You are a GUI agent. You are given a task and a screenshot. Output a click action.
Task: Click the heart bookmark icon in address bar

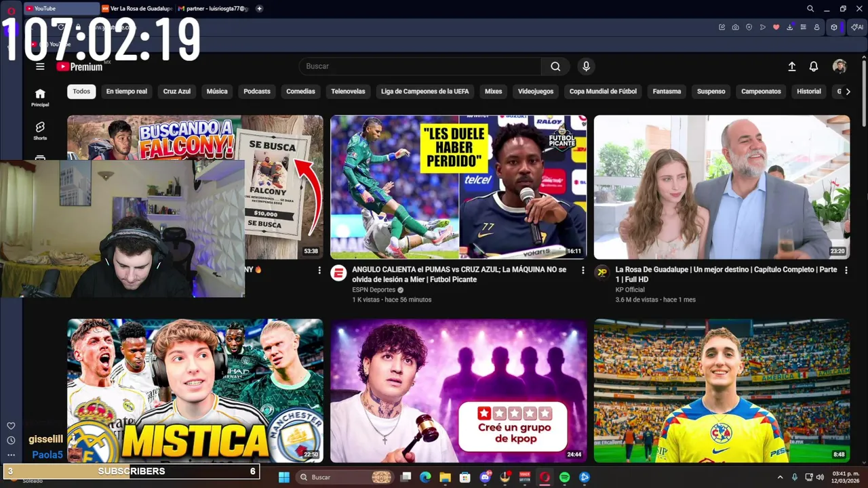776,27
